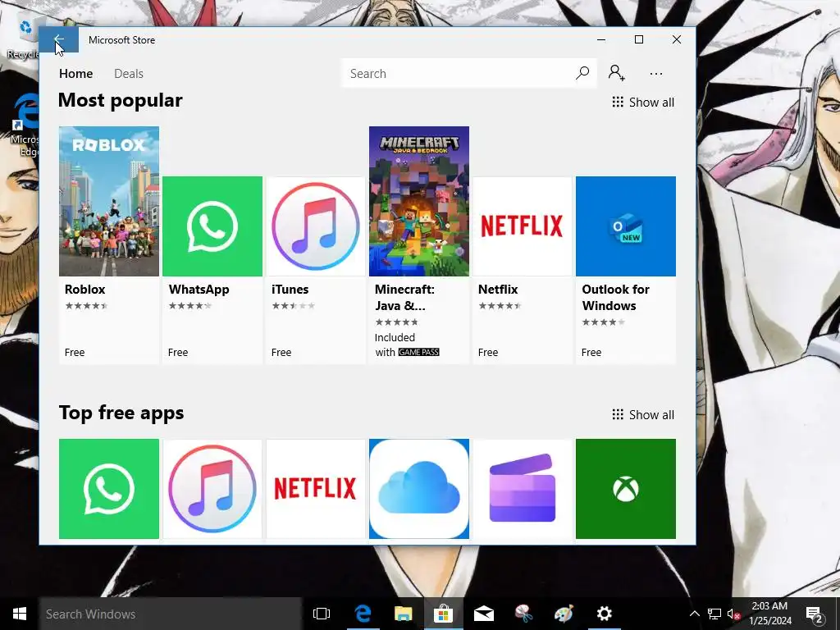840x630 pixels.
Task: Open Paint from the taskbar
Action: point(564,614)
